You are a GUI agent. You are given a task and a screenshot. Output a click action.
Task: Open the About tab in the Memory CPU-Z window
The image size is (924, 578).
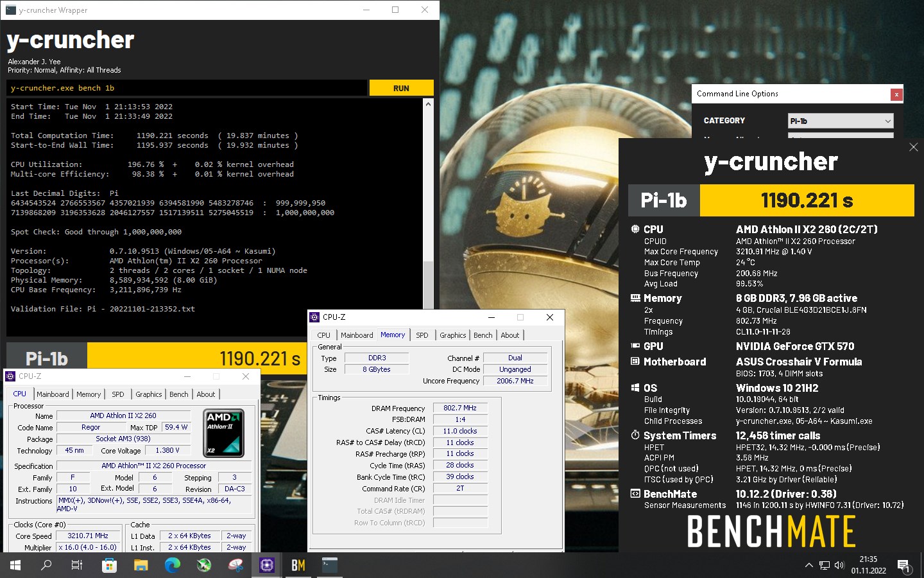[510, 335]
